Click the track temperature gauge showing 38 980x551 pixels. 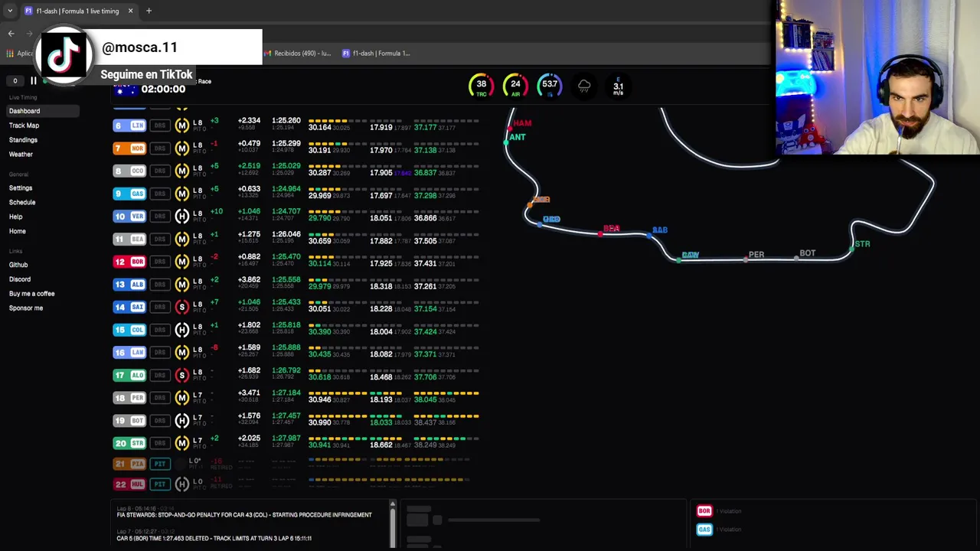point(482,86)
